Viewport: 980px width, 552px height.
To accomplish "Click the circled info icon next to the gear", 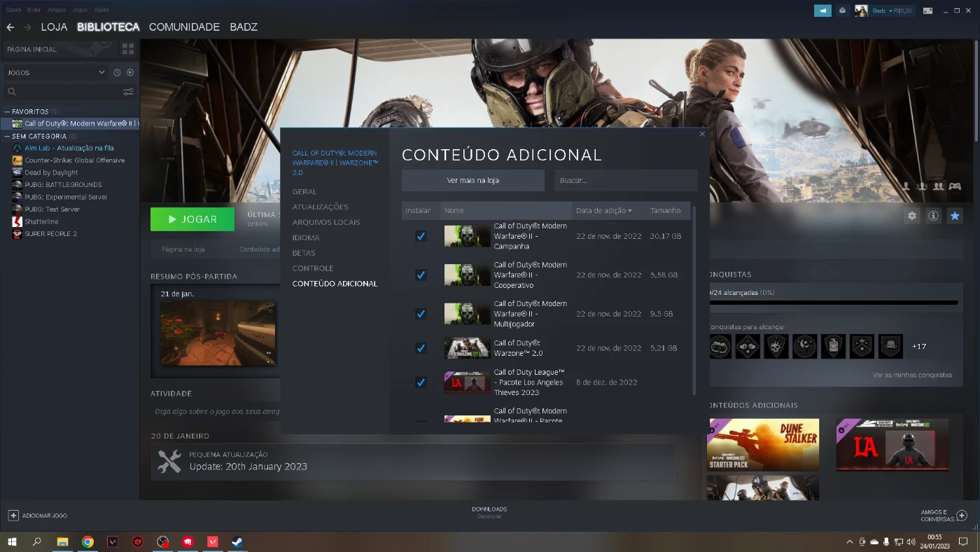I will (x=933, y=216).
